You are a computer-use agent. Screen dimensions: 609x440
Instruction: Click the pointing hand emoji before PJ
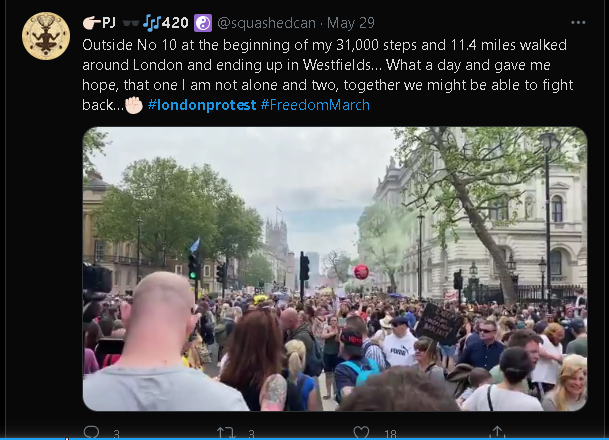click(x=91, y=23)
